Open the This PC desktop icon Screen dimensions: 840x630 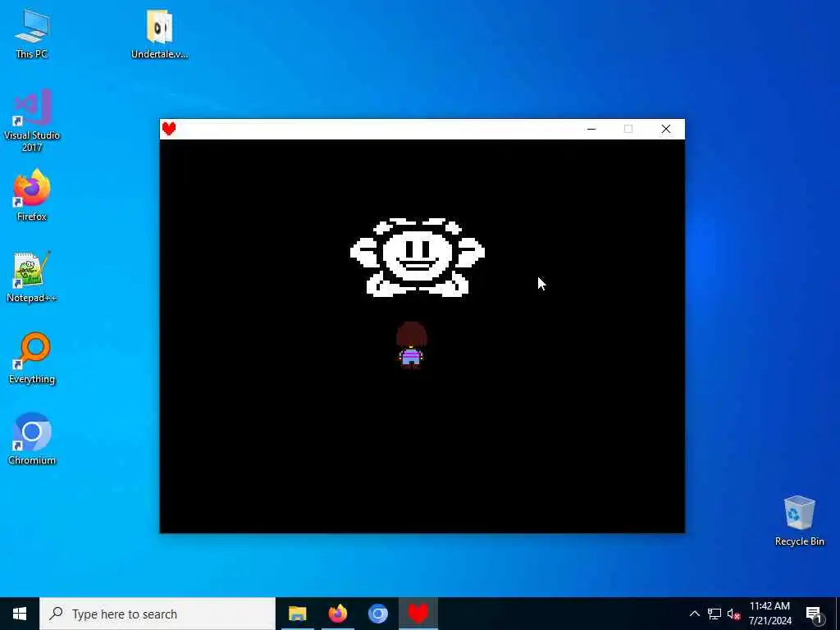(32, 33)
